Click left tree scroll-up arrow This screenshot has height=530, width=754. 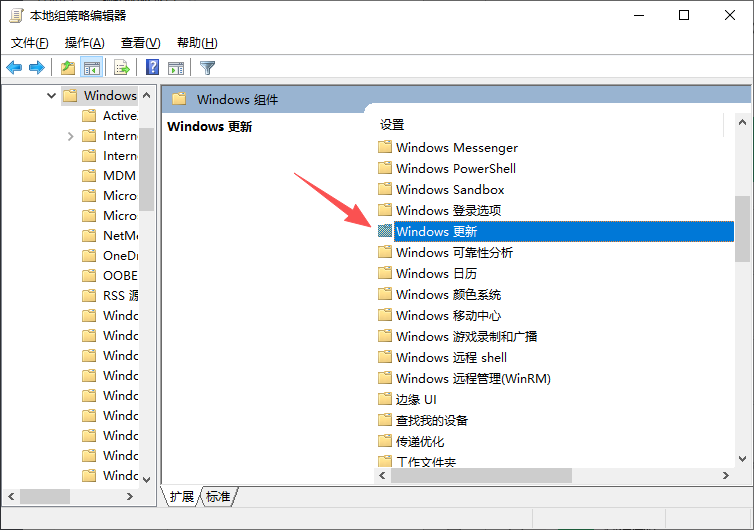pos(147,95)
